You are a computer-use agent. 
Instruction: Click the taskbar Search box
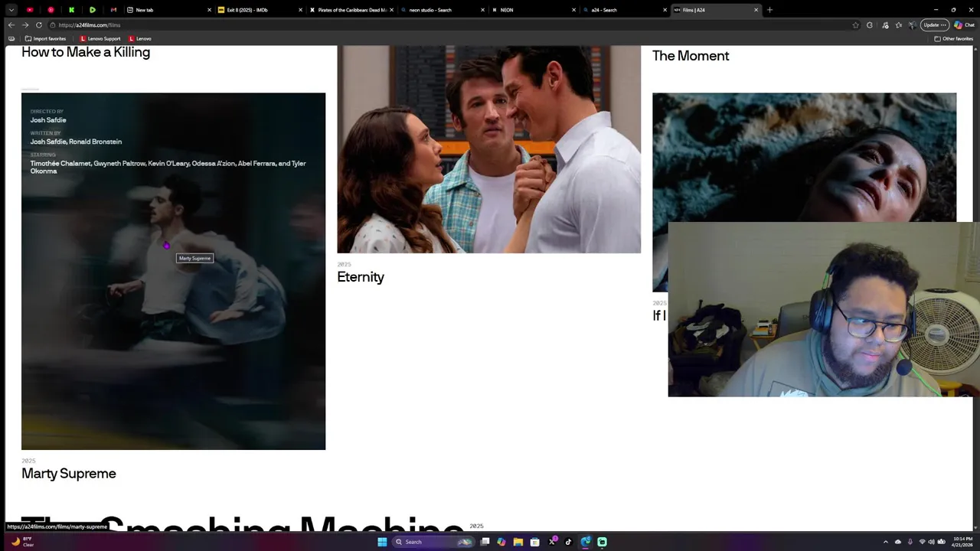[x=433, y=542]
